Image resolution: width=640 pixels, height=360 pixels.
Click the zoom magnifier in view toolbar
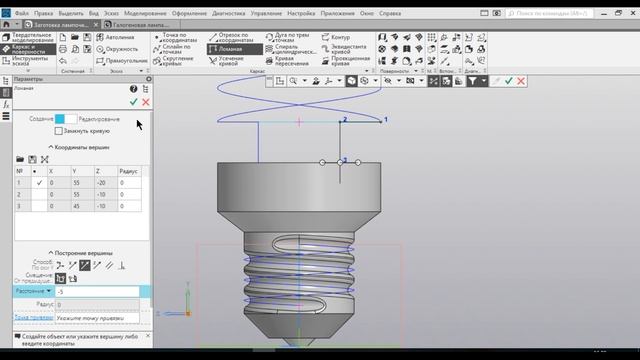click(x=293, y=81)
